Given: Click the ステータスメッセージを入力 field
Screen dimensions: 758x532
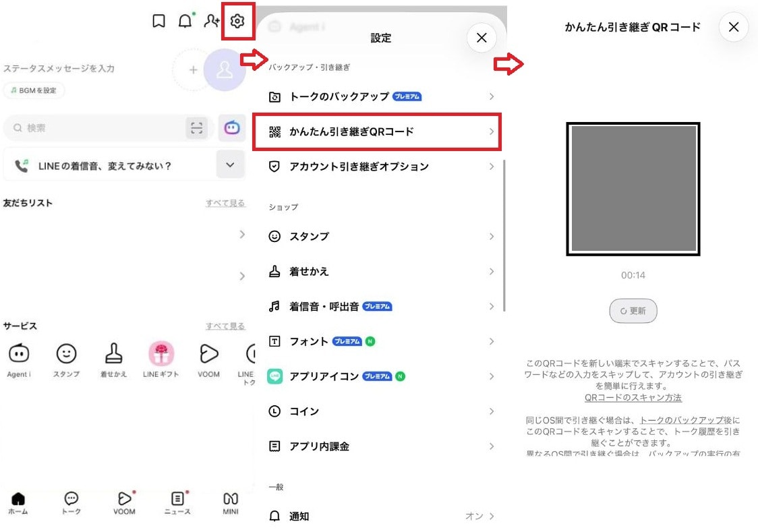Looking at the screenshot, I should pos(59,68).
